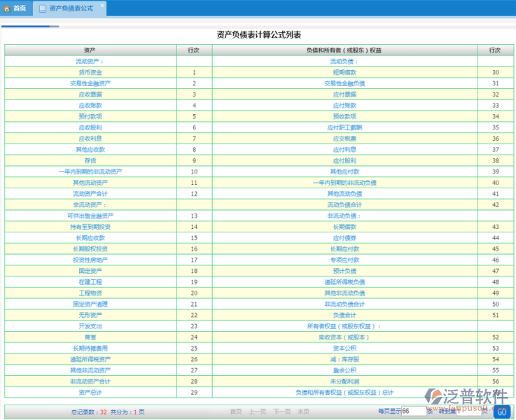Open the 其他应收款 link
The width and height of the screenshot is (516, 420).
[x=90, y=150]
